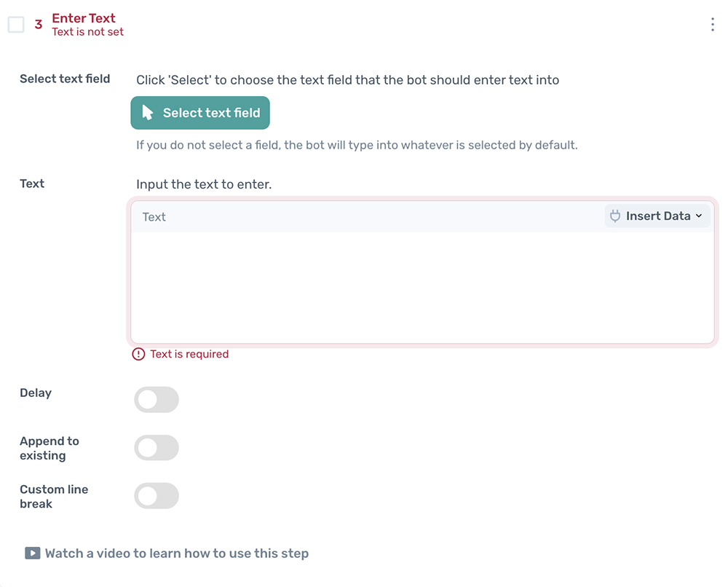Click the exclamation icon next to error message
The height and width of the screenshot is (587, 728).
pos(138,354)
